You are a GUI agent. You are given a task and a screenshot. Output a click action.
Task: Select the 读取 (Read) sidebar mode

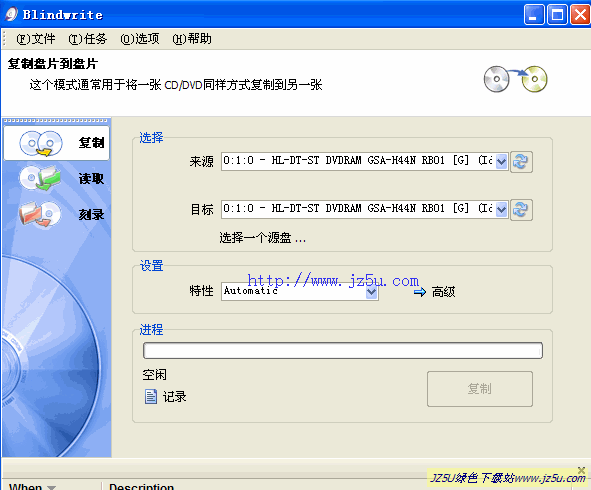[57, 179]
